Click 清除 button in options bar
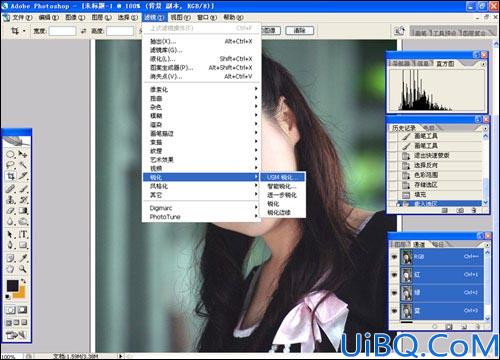This screenshot has width=500, height=360. click(300, 31)
